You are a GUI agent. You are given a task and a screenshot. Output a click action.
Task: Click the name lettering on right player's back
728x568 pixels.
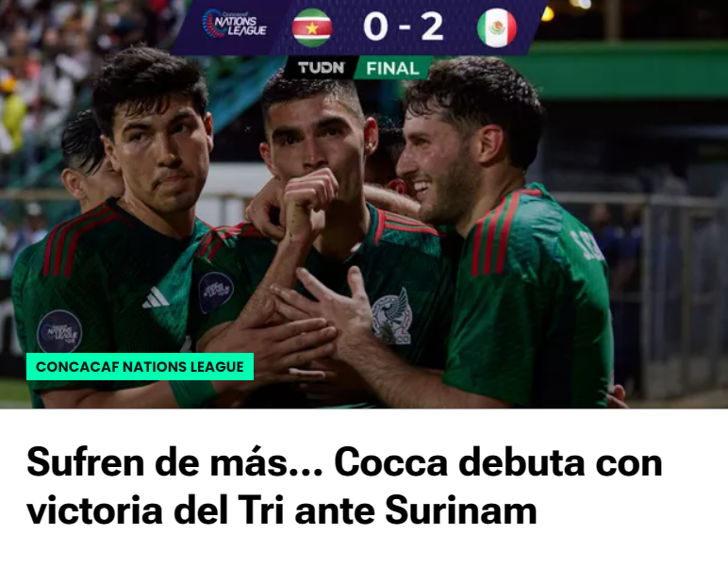(x=587, y=244)
